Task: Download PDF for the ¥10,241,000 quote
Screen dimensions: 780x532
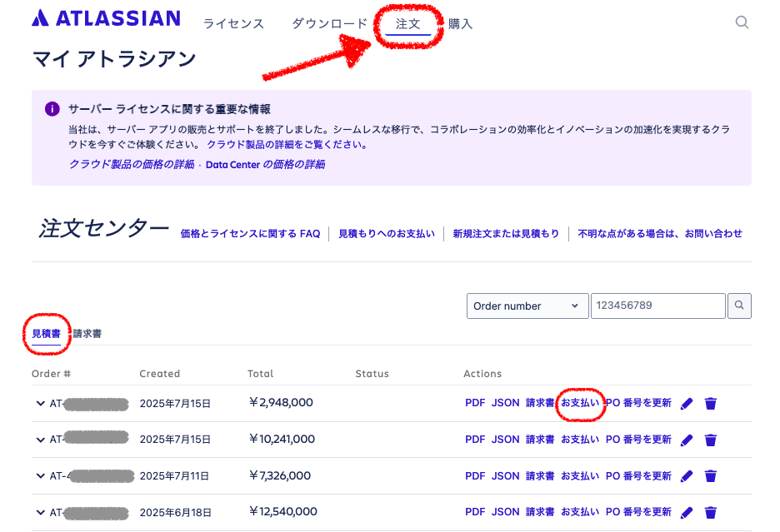Action: [475, 440]
